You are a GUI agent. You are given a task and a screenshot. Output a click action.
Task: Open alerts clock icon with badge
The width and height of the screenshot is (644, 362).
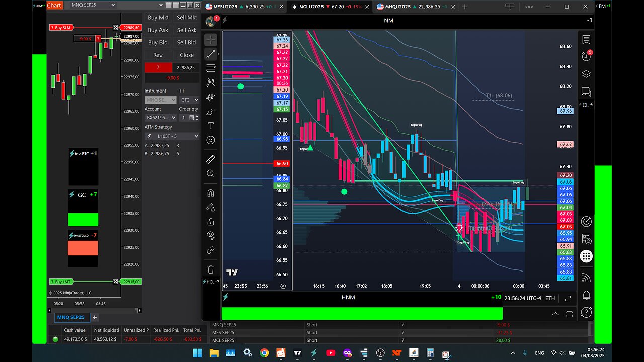586,56
